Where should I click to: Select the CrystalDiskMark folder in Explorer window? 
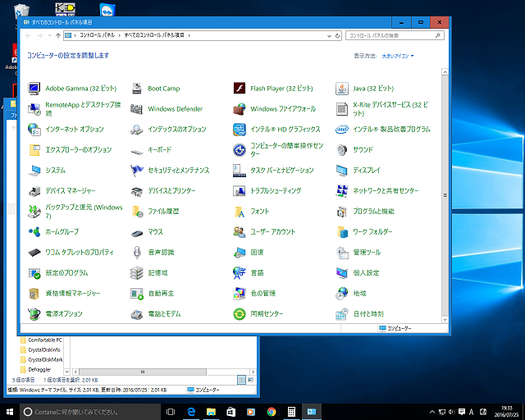pyautogui.click(x=41, y=360)
